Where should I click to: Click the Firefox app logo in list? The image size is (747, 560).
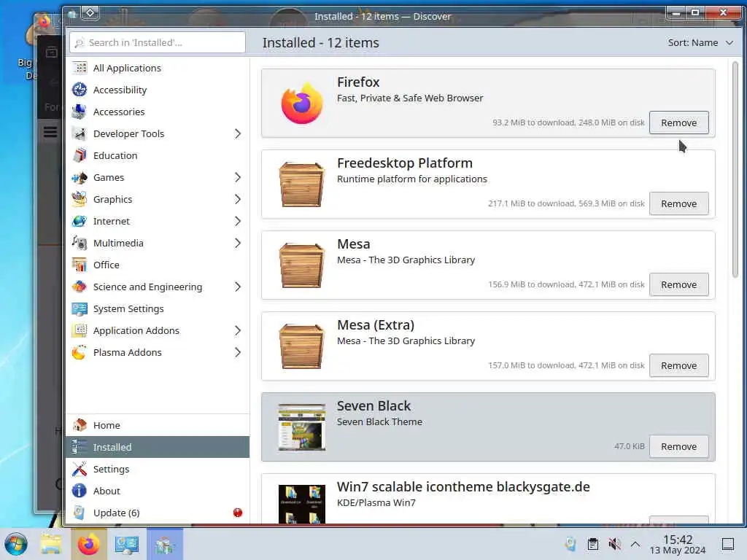point(302,104)
